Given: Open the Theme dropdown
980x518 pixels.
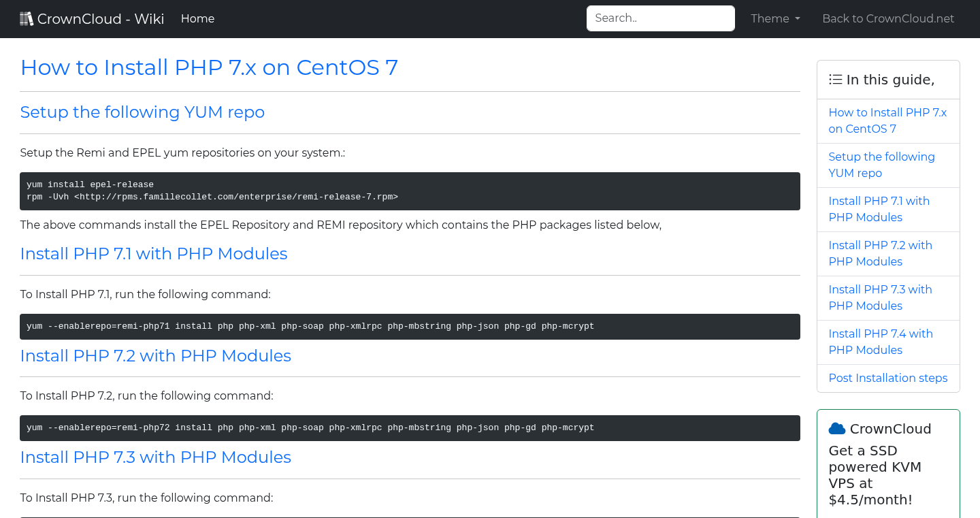Looking at the screenshot, I should point(774,18).
